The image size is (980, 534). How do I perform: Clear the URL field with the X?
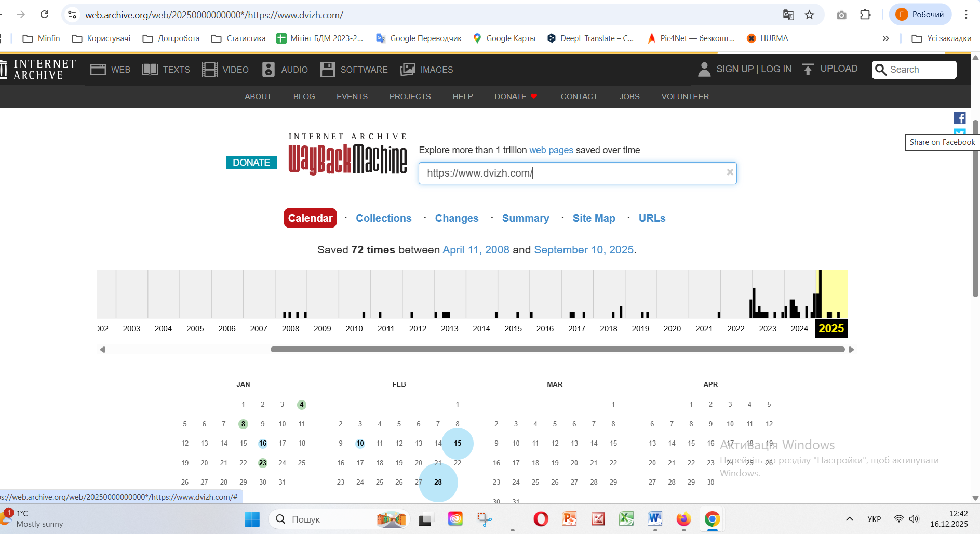730,172
